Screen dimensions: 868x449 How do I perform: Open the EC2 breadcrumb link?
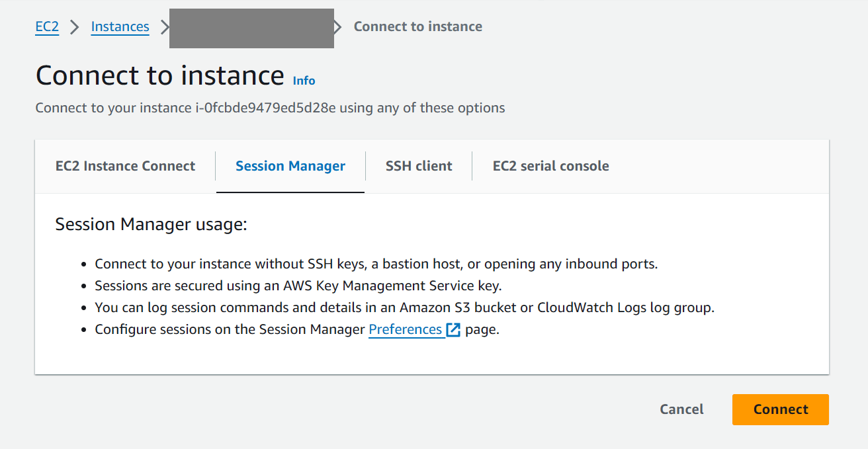[x=47, y=27]
